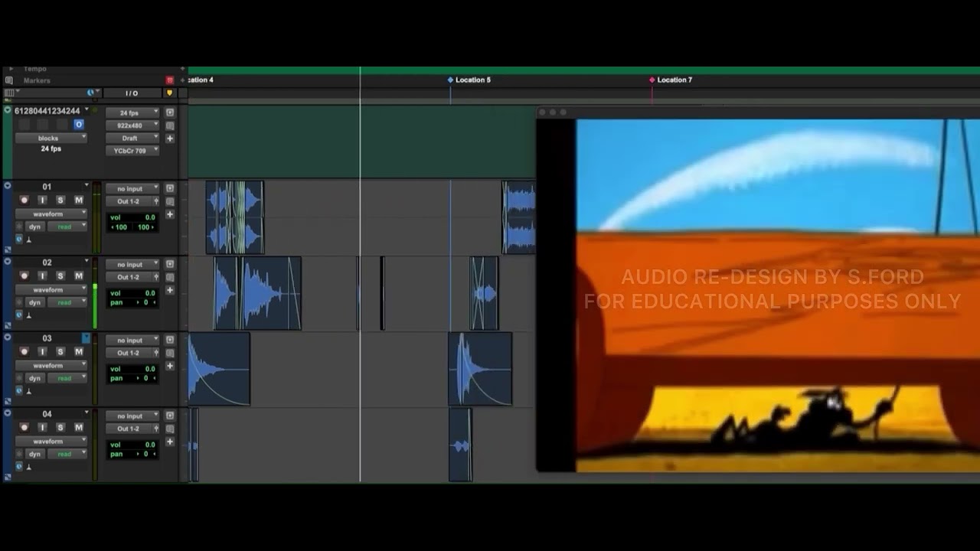Mute track 01
Screen dimensions: 980x551
tap(78, 200)
